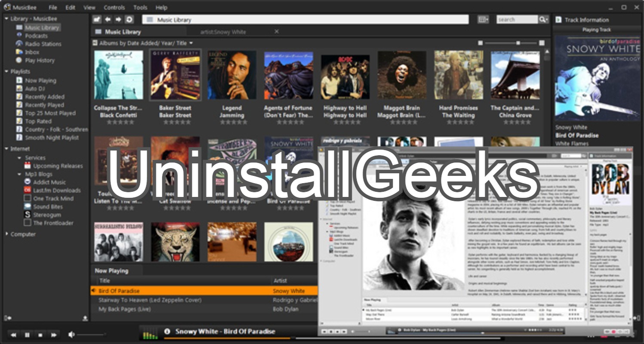Click the equalizer bars visualizer icon

click(x=150, y=333)
